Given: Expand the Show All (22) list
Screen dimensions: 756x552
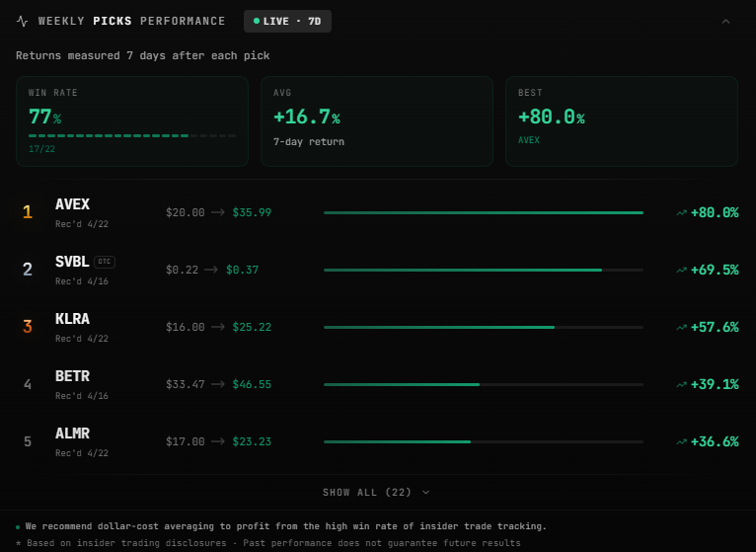Looking at the screenshot, I should pyautogui.click(x=376, y=492).
